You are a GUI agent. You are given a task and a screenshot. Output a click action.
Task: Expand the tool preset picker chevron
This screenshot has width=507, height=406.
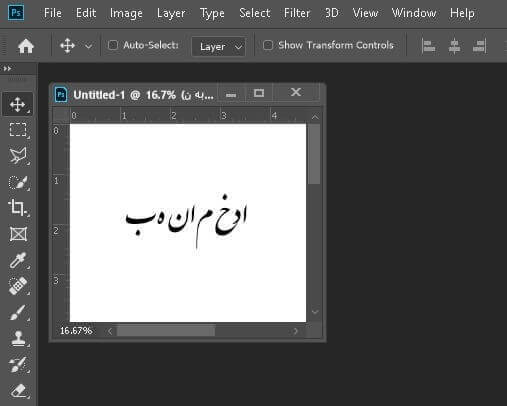[88, 46]
